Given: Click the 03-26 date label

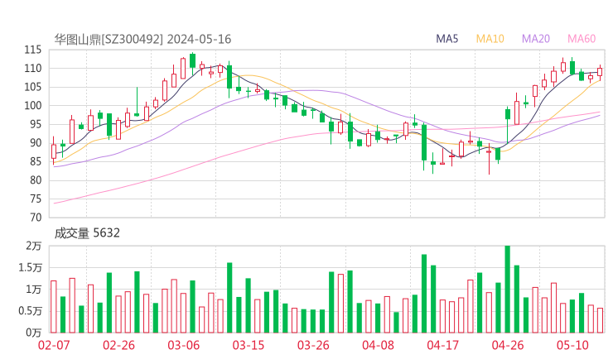Looking at the screenshot, I should [313, 345].
